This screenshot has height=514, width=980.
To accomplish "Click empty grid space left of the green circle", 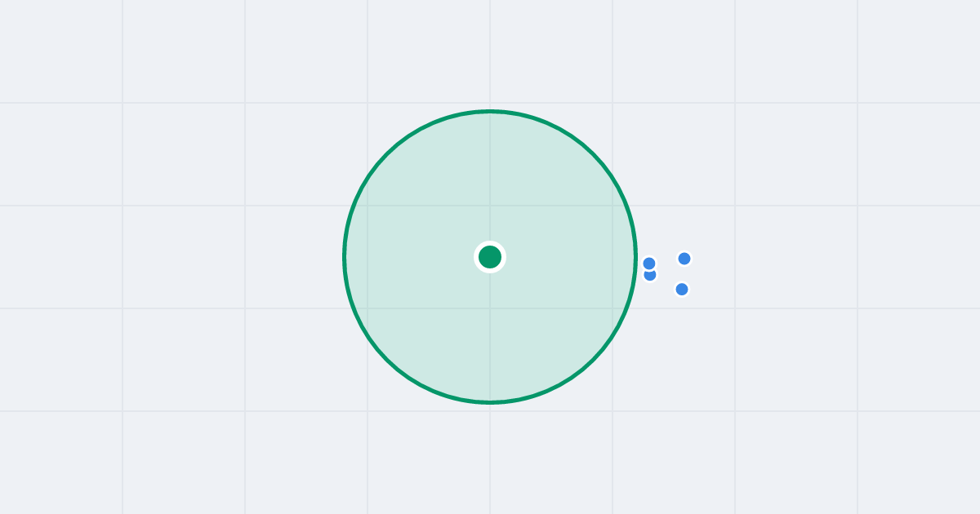I will pyautogui.click(x=184, y=257).
